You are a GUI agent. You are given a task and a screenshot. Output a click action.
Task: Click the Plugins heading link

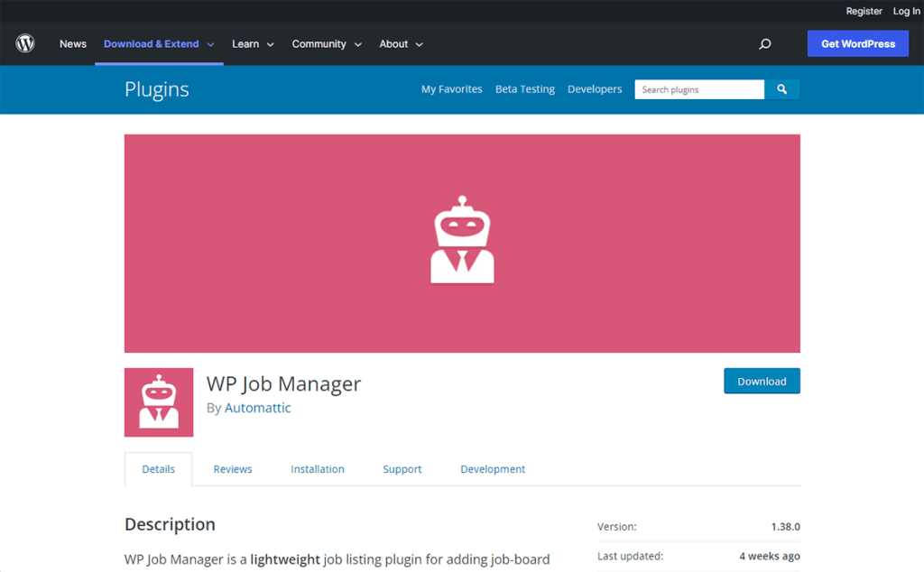(157, 89)
